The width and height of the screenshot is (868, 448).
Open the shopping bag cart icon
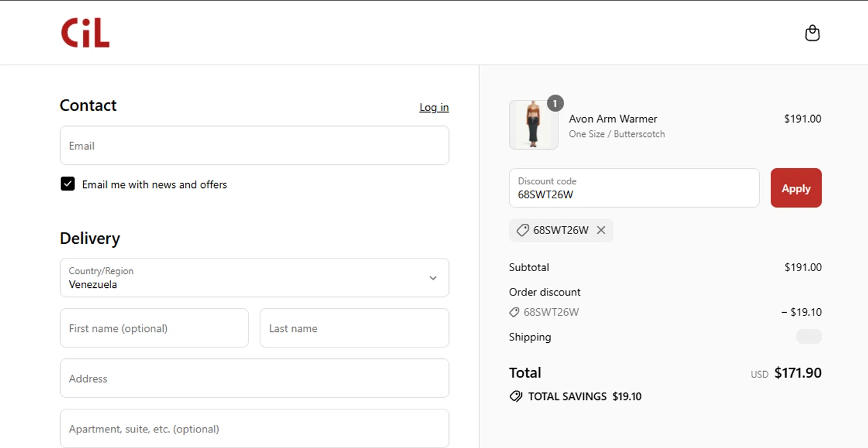click(x=812, y=33)
